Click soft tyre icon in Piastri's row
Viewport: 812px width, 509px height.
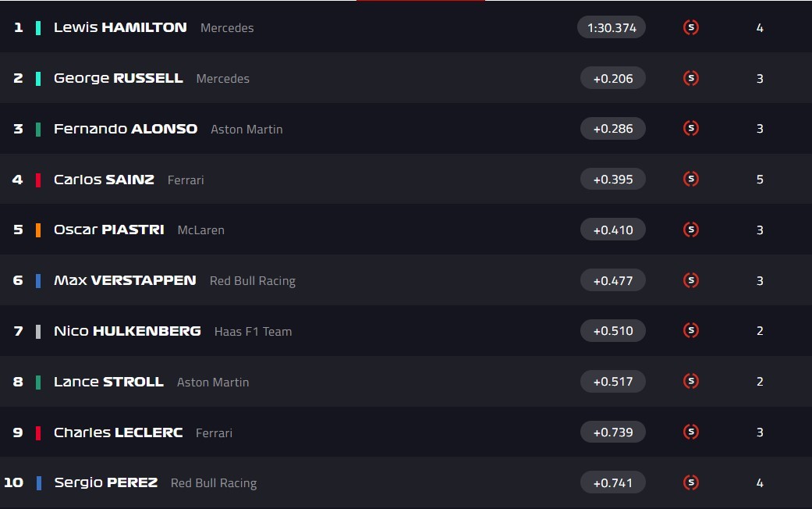(x=690, y=230)
